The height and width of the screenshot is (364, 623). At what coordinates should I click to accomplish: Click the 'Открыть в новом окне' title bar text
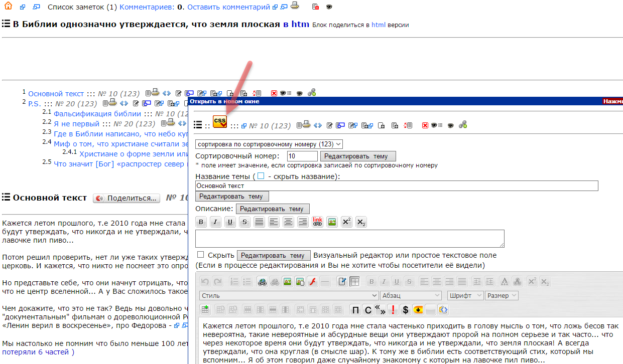tap(224, 101)
